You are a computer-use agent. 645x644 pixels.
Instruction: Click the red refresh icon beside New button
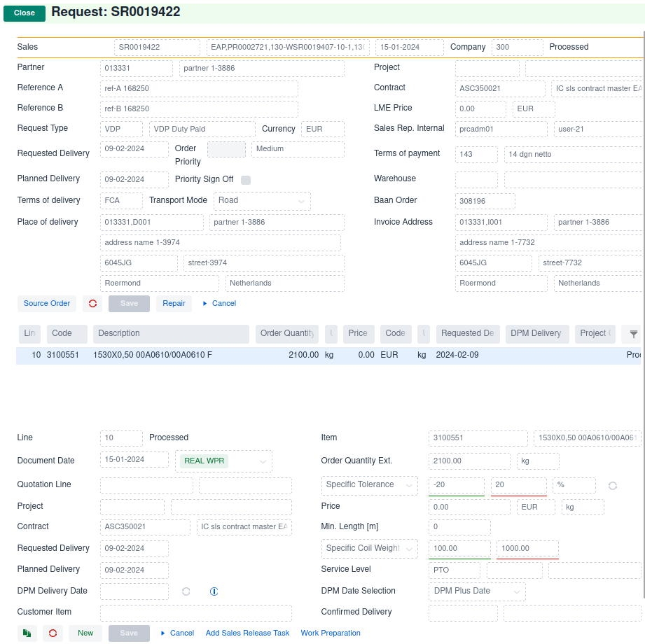point(53,633)
